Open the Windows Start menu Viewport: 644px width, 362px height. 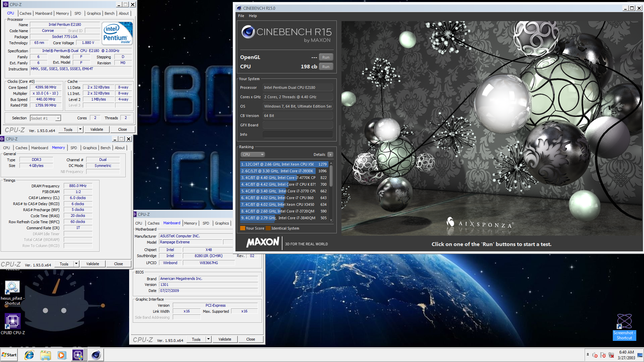pos(9,355)
